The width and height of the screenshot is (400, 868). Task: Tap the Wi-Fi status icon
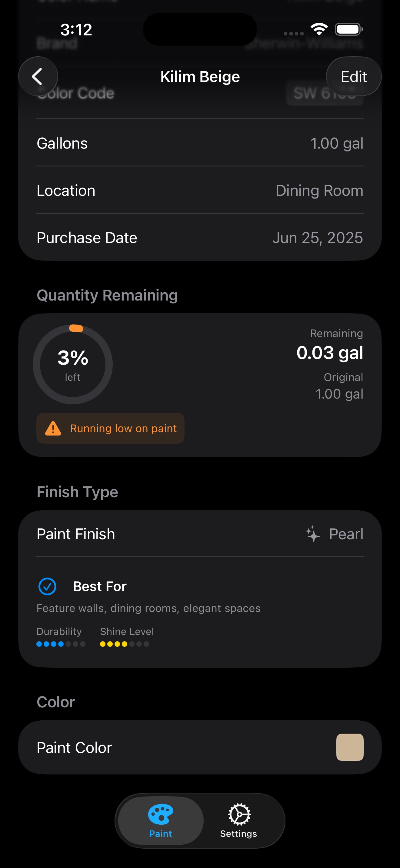[319, 29]
